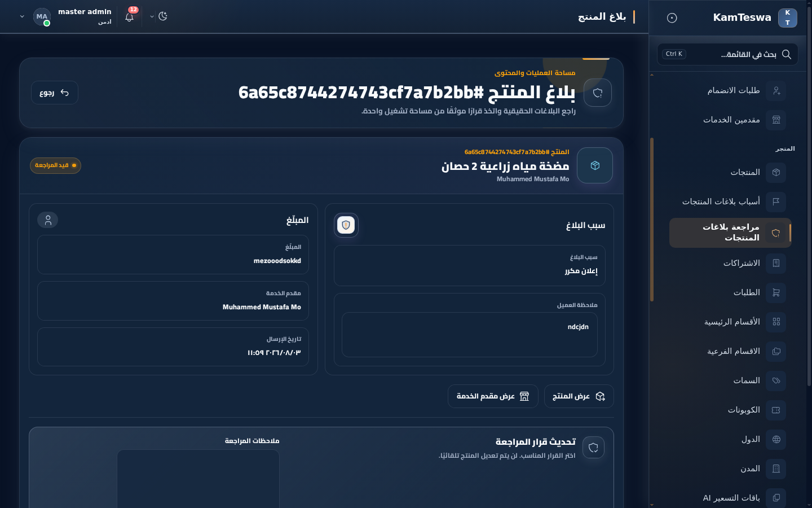Click the master admin username
The width and height of the screenshot is (812, 508).
coord(85,11)
